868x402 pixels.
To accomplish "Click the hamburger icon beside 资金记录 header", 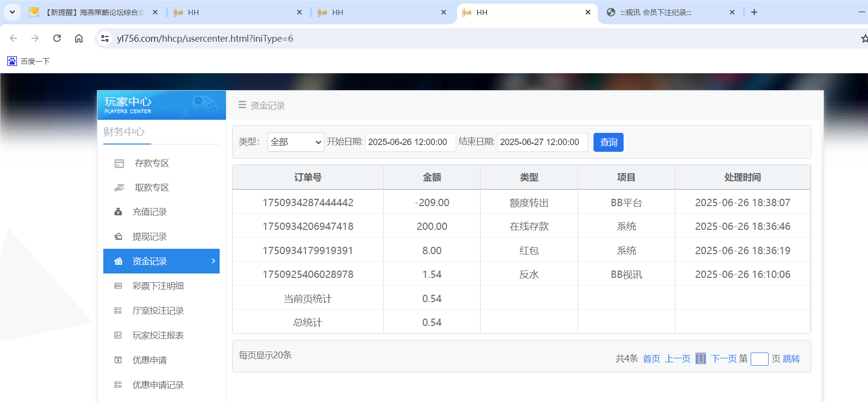I will point(242,105).
